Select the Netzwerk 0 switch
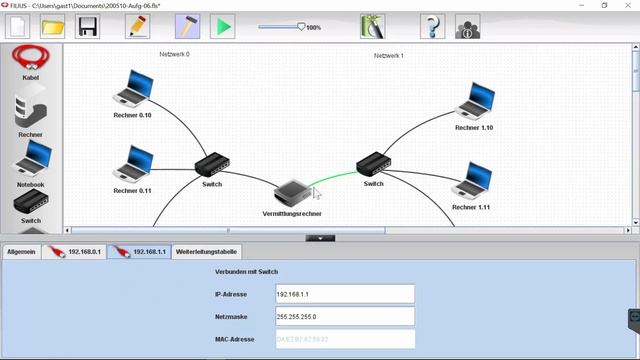The width and height of the screenshot is (640, 360). coord(212,164)
